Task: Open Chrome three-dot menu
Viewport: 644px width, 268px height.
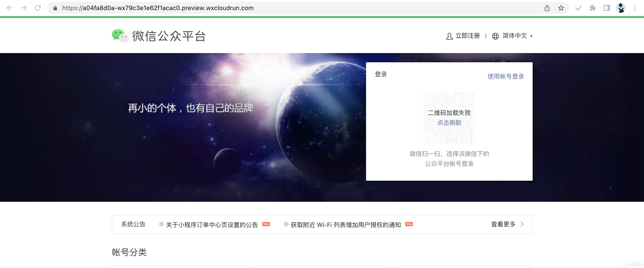Action: 635,8
